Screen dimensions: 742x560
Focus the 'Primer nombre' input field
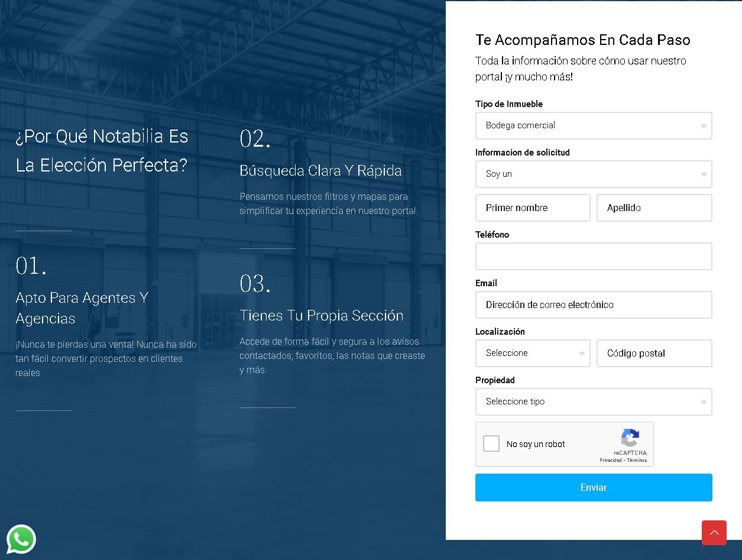pyautogui.click(x=533, y=208)
